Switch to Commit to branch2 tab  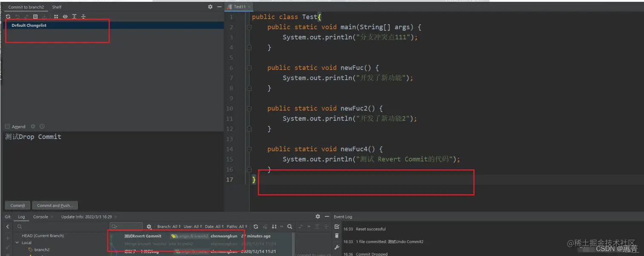(26, 7)
